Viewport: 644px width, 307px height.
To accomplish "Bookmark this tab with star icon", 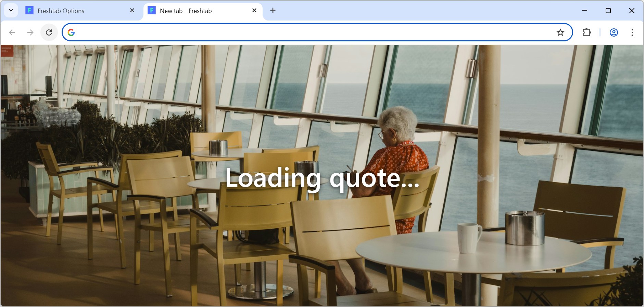I will 560,32.
